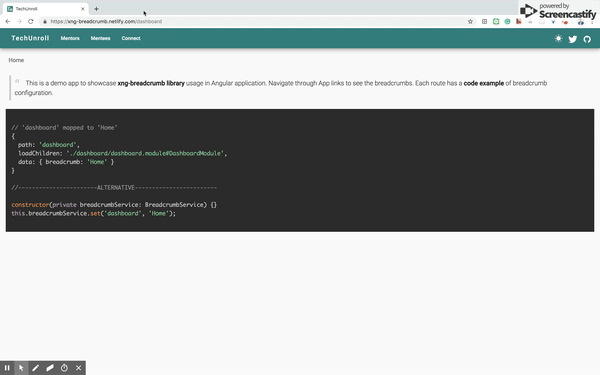Click the Home breadcrumb link
600x375 pixels.
[16, 60]
